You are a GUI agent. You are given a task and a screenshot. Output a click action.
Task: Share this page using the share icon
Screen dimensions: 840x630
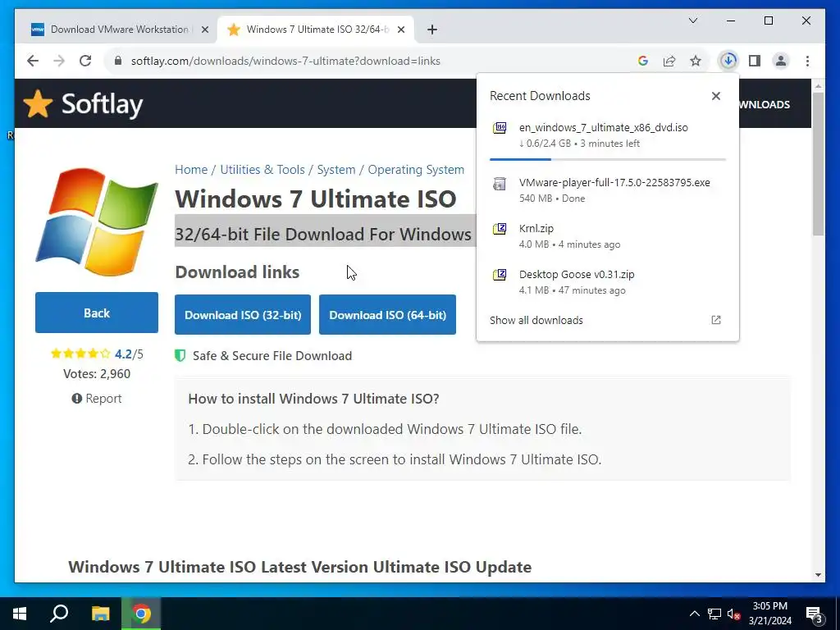click(x=669, y=61)
